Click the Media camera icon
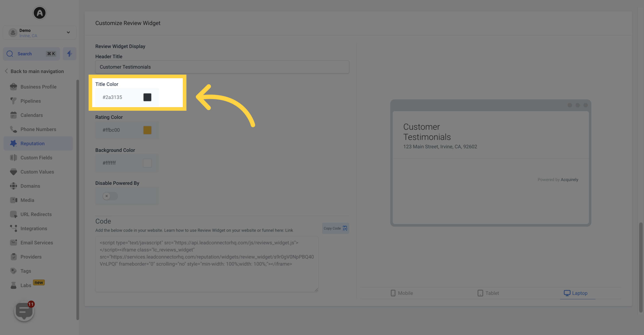Image resolution: width=644 pixels, height=335 pixels. (14, 200)
